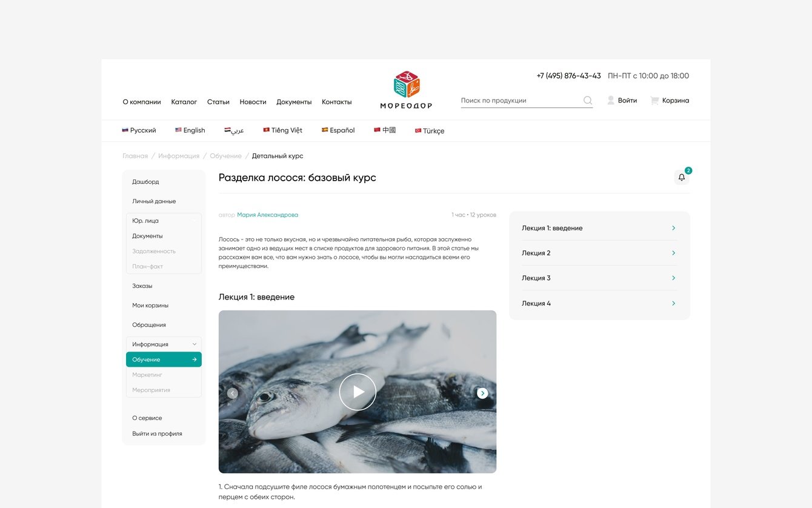Go to previous slide with left arrow

tap(233, 393)
